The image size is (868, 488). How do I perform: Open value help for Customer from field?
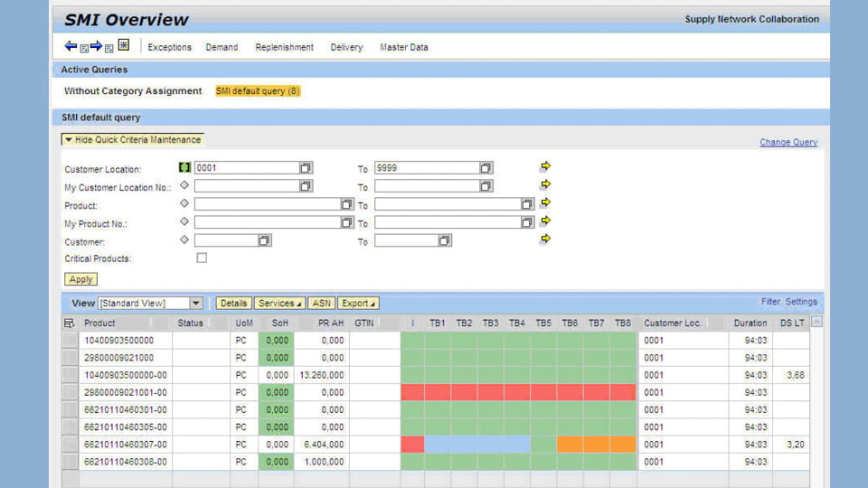pyautogui.click(x=264, y=240)
